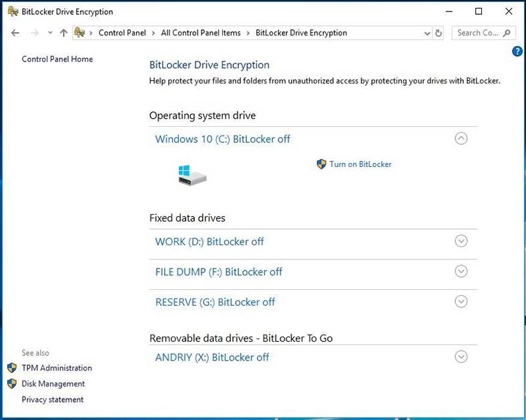The image size is (526, 420).
Task: Open address bar history dropdown
Action: coord(427,33)
